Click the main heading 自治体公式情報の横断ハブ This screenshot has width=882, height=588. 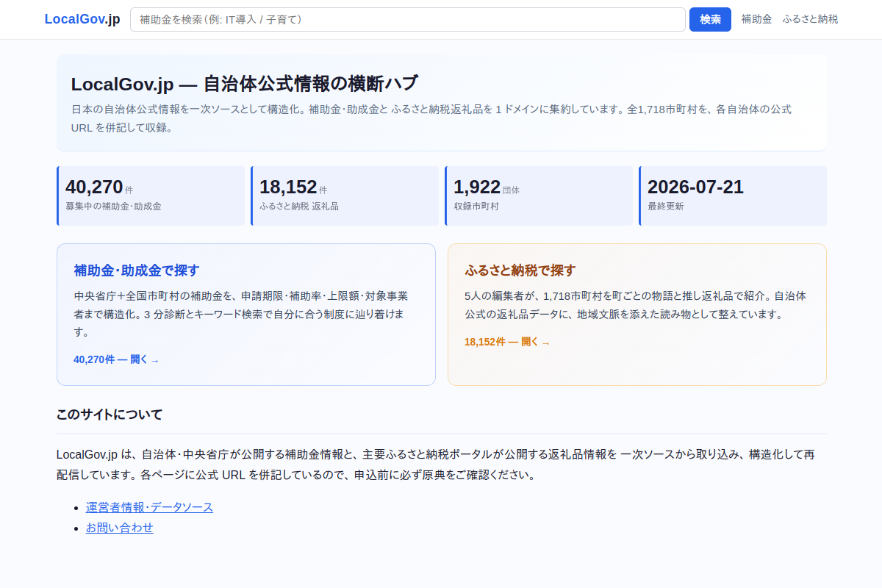[x=244, y=84]
